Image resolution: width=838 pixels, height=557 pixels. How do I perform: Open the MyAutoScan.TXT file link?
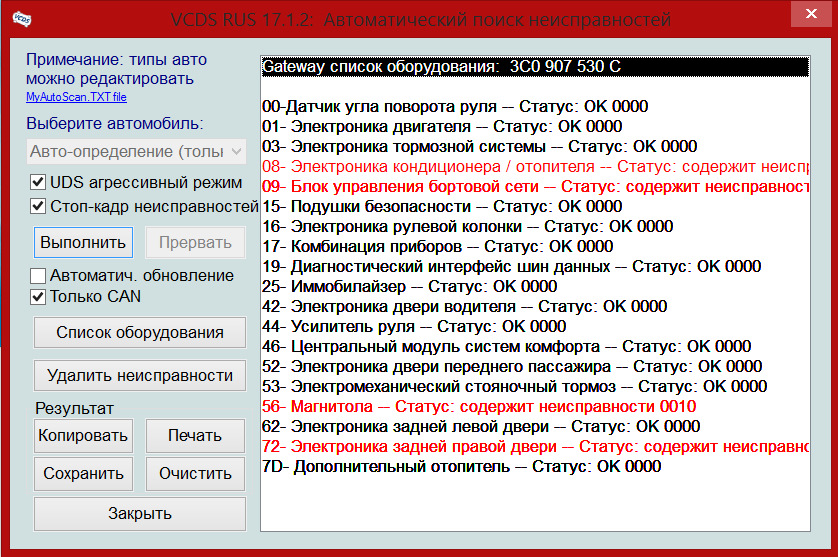[x=76, y=97]
